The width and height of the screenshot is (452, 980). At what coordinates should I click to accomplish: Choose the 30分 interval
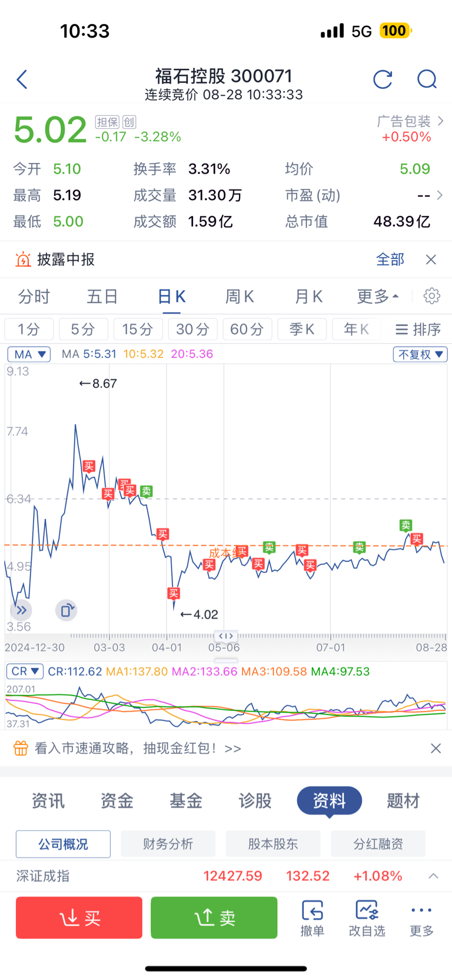tap(192, 329)
